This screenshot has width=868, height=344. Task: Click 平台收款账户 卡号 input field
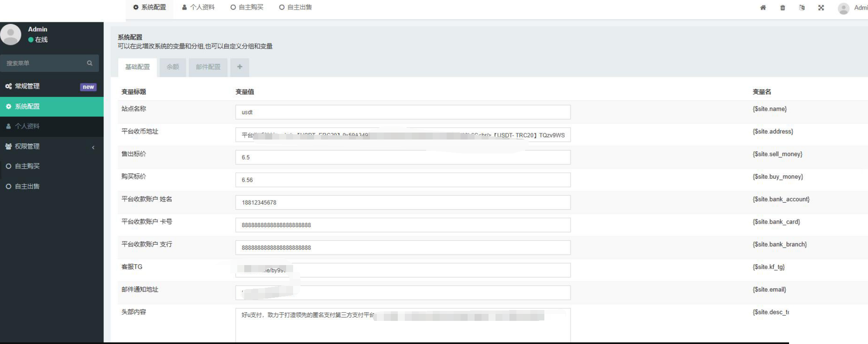coord(403,225)
